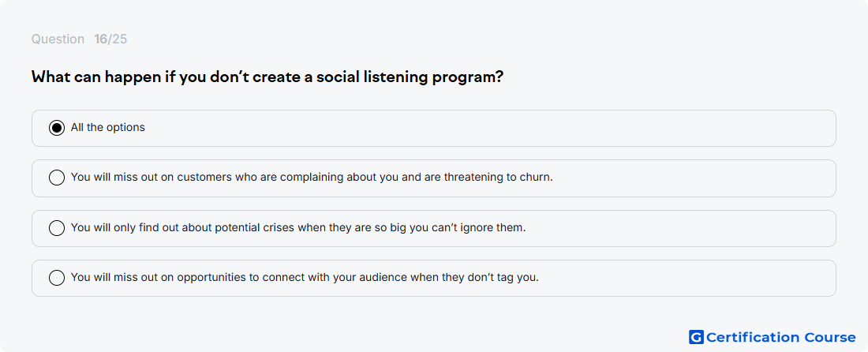Choose the radio for customers threatening to churn
Screen dimensions: 868x352
[57, 178]
